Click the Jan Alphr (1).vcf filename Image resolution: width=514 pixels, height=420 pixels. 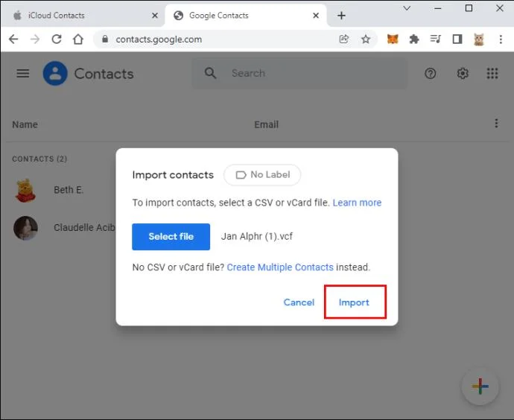(257, 236)
